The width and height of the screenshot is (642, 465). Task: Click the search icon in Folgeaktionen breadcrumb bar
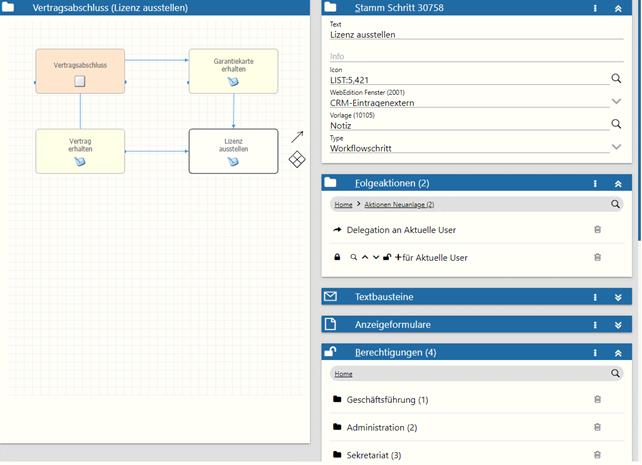pos(616,204)
